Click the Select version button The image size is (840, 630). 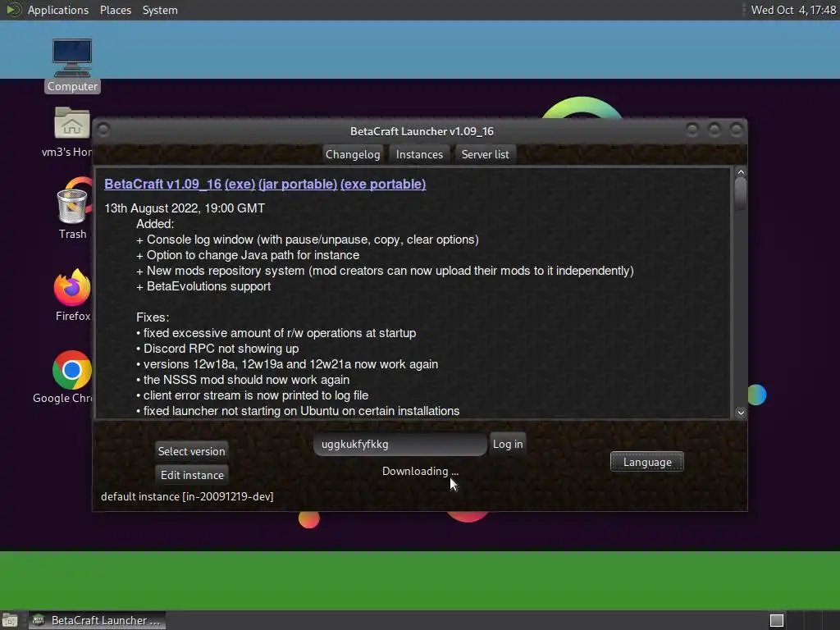191,451
